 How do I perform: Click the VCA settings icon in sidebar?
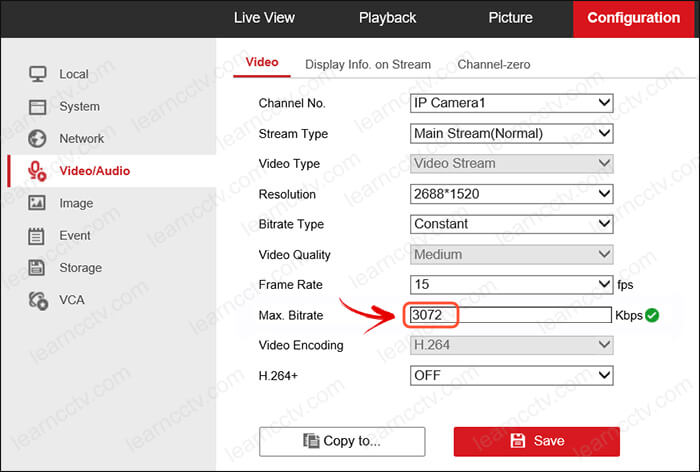click(x=38, y=299)
